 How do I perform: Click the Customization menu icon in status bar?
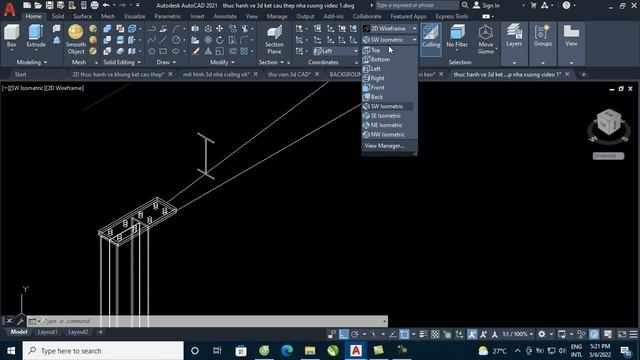[x=633, y=334]
